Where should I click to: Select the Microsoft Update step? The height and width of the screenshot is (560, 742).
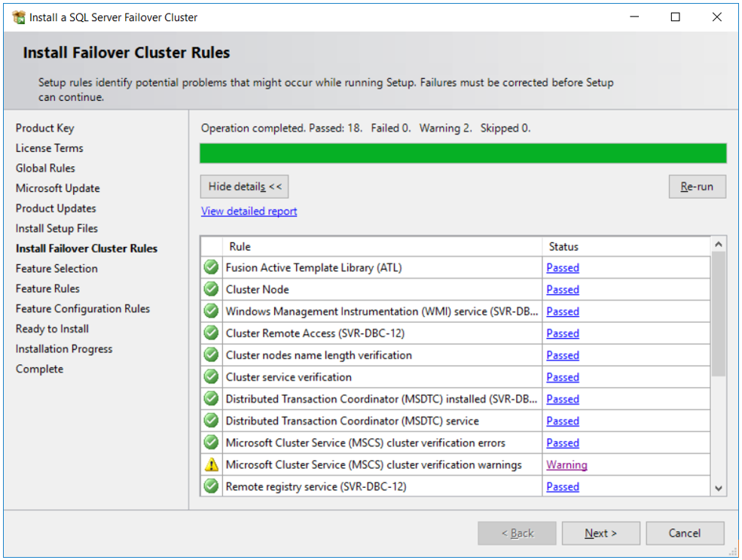(x=58, y=188)
